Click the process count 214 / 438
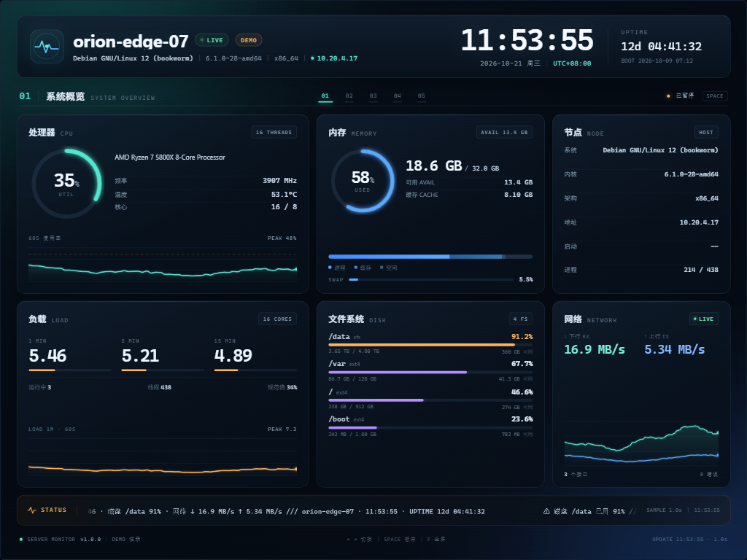 tap(701, 270)
